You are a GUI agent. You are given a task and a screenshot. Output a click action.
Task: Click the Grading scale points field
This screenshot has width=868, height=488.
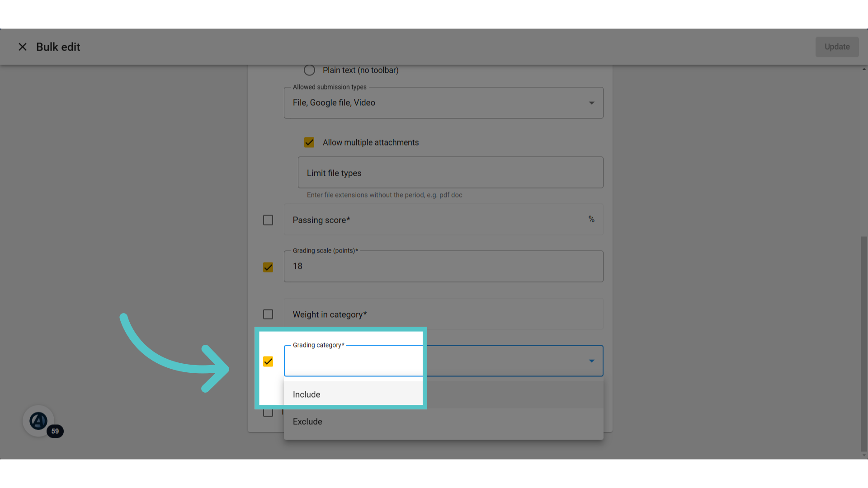[443, 267]
